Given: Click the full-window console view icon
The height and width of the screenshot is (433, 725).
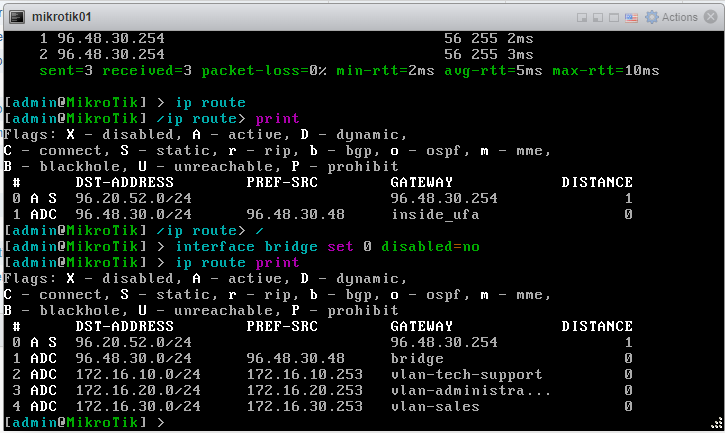Looking at the screenshot, I should point(614,18).
